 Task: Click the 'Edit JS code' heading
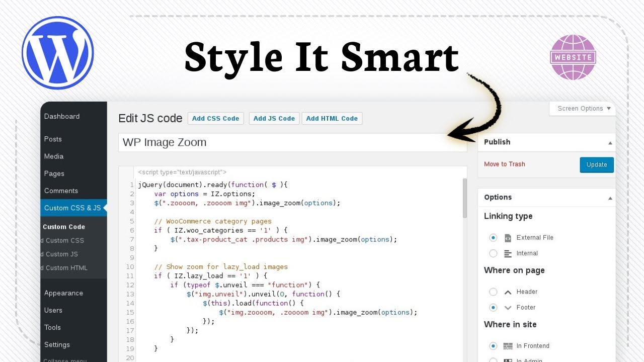pos(150,119)
